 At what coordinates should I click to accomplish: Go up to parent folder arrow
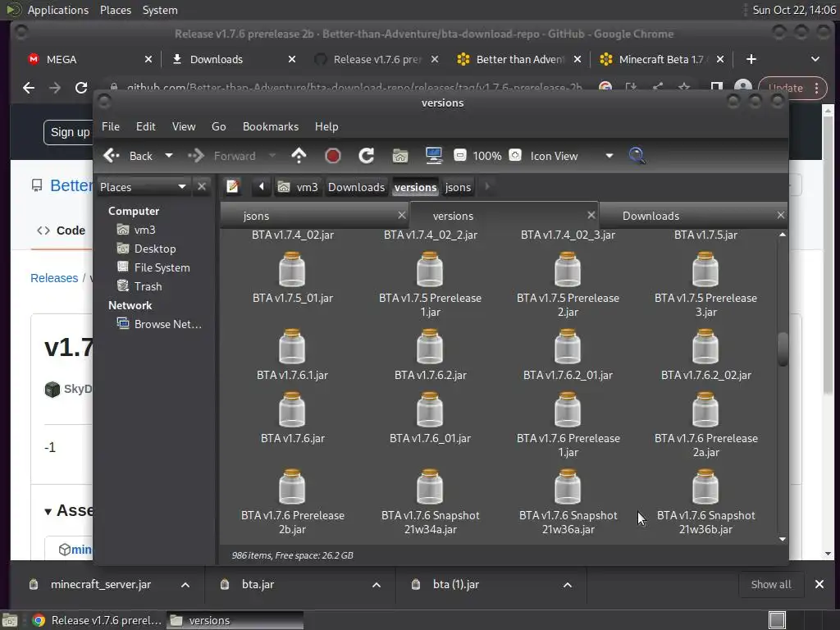[x=299, y=156]
